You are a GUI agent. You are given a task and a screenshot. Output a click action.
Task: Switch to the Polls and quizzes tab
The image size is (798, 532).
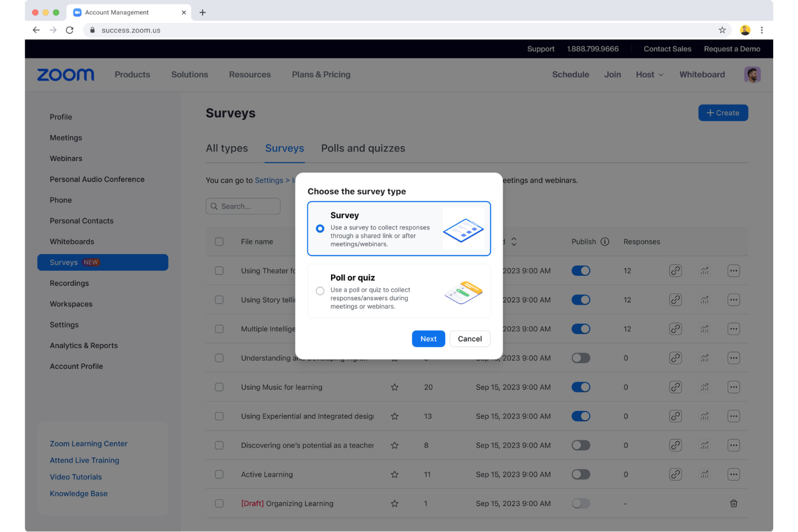(x=363, y=148)
